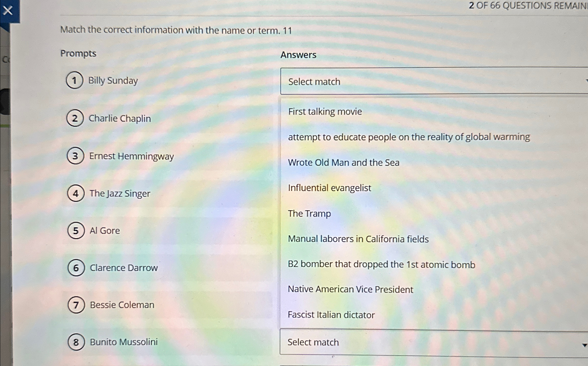588x366 pixels.
Task: Pick 'Wrote Old Man and the Sea'
Action: click(343, 163)
